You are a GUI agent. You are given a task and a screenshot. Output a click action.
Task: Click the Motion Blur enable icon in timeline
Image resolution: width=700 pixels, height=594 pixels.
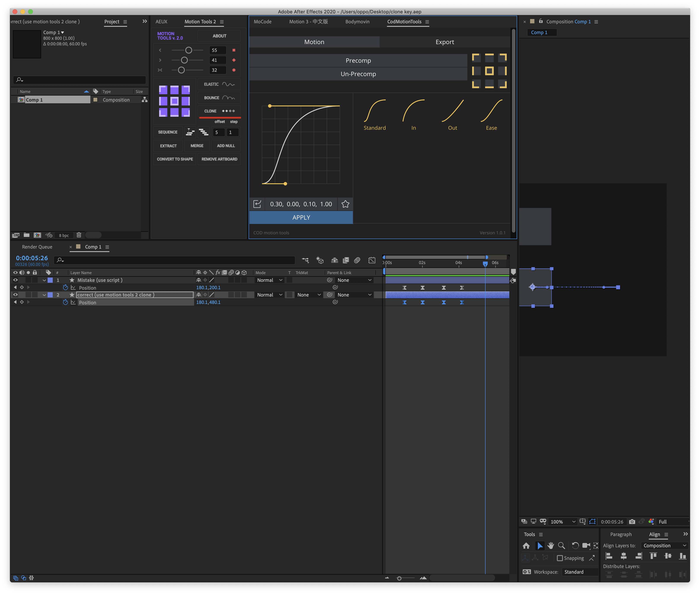pyautogui.click(x=357, y=260)
